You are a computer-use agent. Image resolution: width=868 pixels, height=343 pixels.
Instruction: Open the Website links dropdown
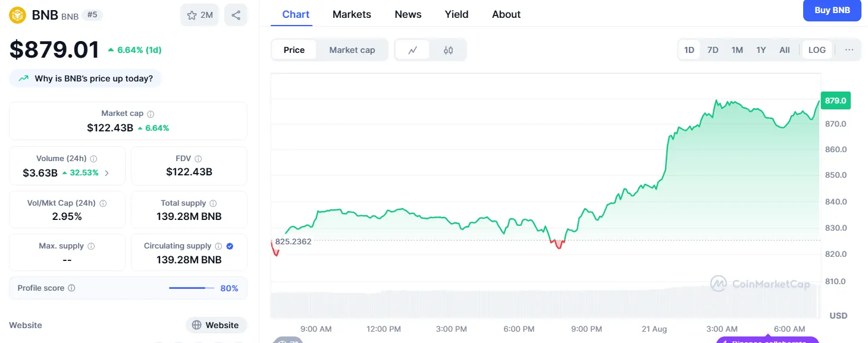[x=216, y=325]
